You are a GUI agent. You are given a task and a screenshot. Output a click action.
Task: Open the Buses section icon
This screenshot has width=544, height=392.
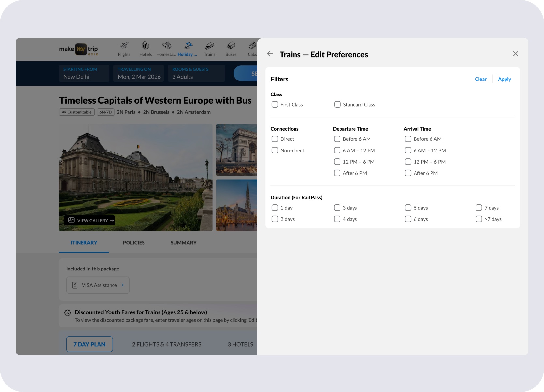coord(231,45)
